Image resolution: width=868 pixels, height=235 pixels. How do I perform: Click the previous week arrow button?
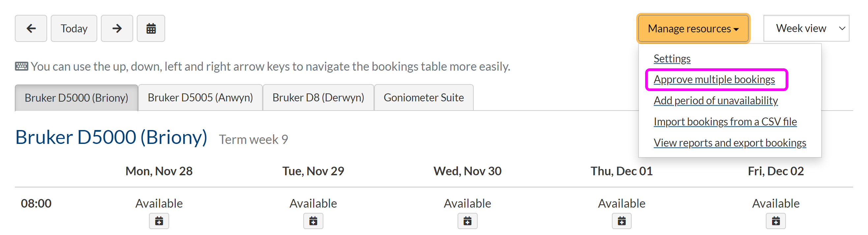coord(31,28)
